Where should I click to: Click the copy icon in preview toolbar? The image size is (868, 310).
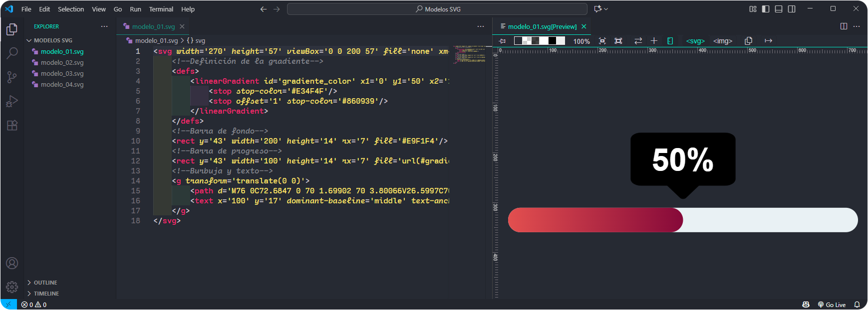tap(748, 41)
